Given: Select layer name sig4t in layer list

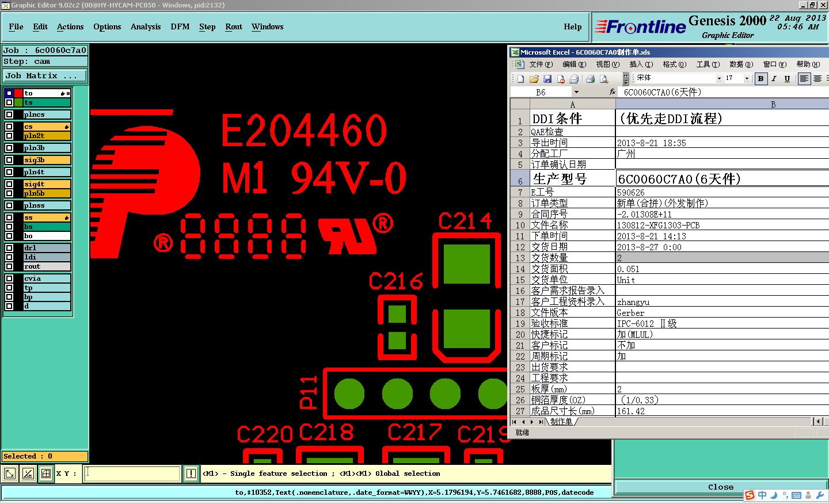Looking at the screenshot, I should 47,184.
